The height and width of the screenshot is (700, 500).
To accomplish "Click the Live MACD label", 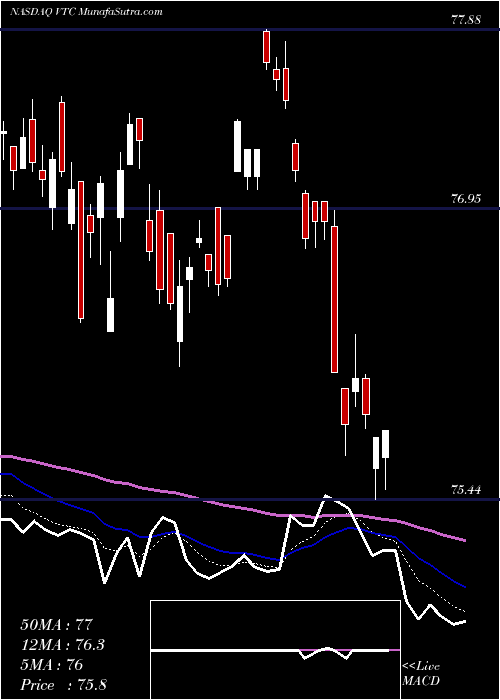I will click(x=421, y=674).
